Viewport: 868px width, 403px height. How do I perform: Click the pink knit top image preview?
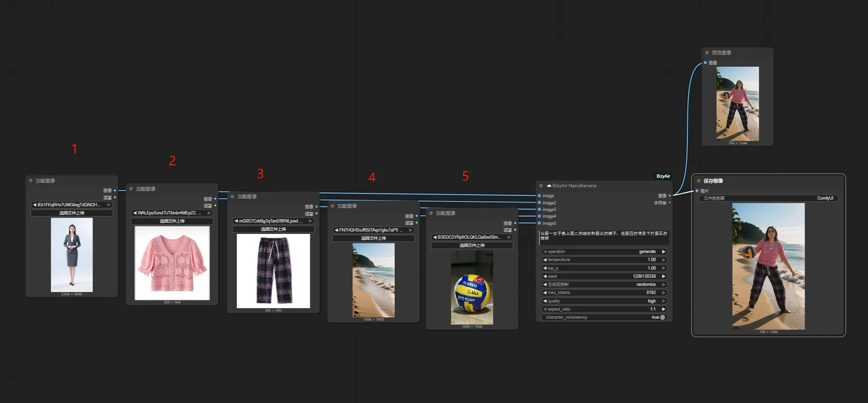click(172, 263)
